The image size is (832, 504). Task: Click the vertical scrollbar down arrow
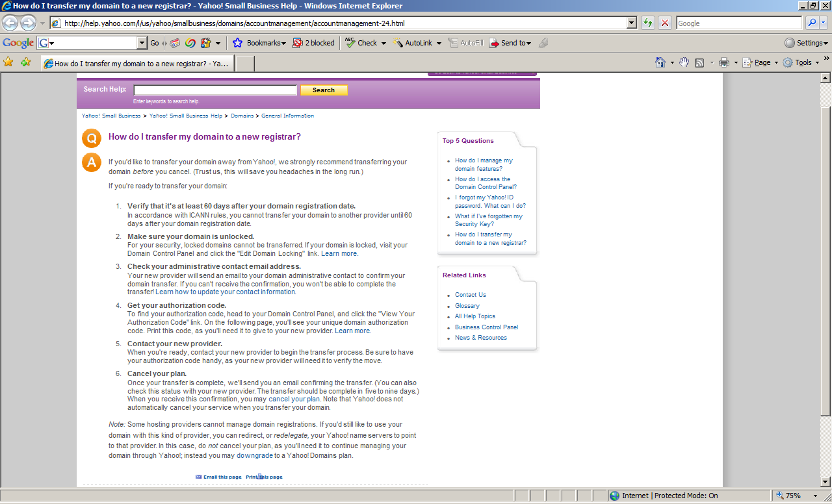pyautogui.click(x=826, y=482)
